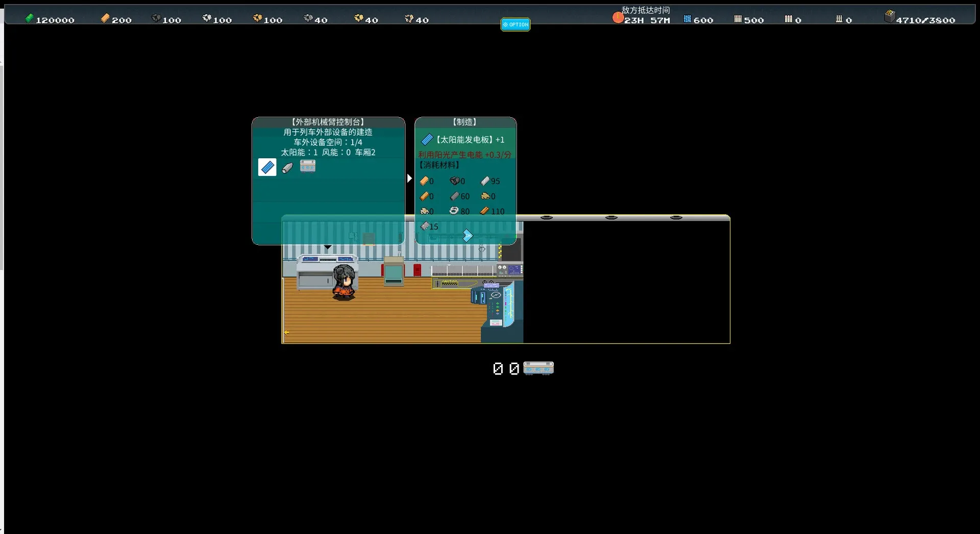The height and width of the screenshot is (534, 980).
Task: Select the train carriage build icon
Action: click(x=308, y=166)
